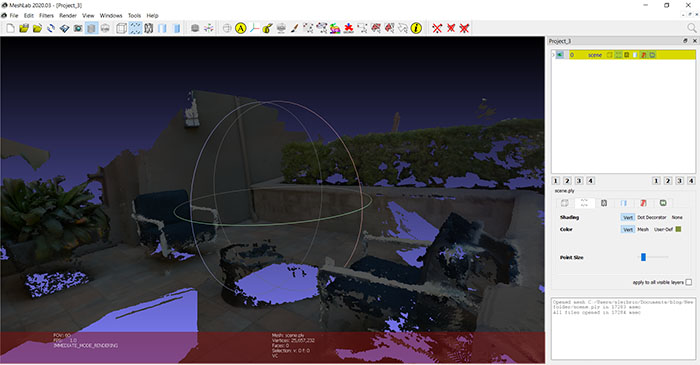Switch to selection tab in scene.ply panel
The height and width of the screenshot is (365, 700).
click(643, 203)
